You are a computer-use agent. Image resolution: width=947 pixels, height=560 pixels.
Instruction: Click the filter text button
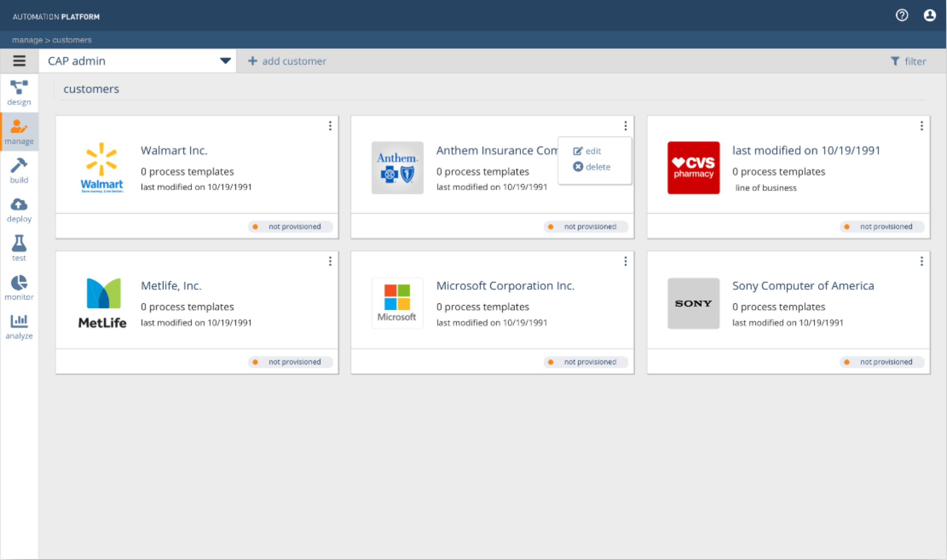pyautogui.click(x=915, y=61)
